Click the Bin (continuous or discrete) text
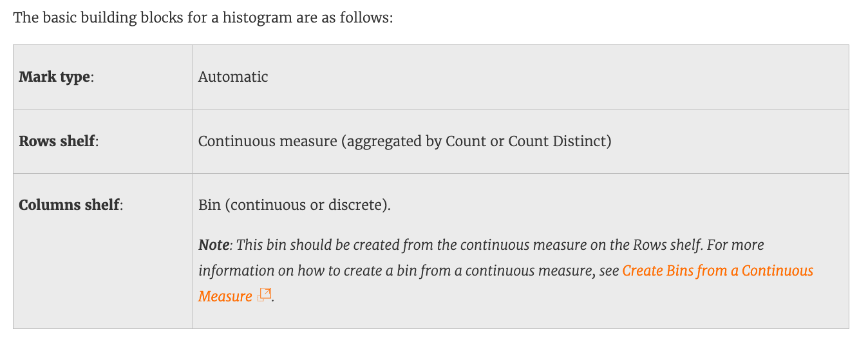The width and height of the screenshot is (868, 340). pos(294,205)
